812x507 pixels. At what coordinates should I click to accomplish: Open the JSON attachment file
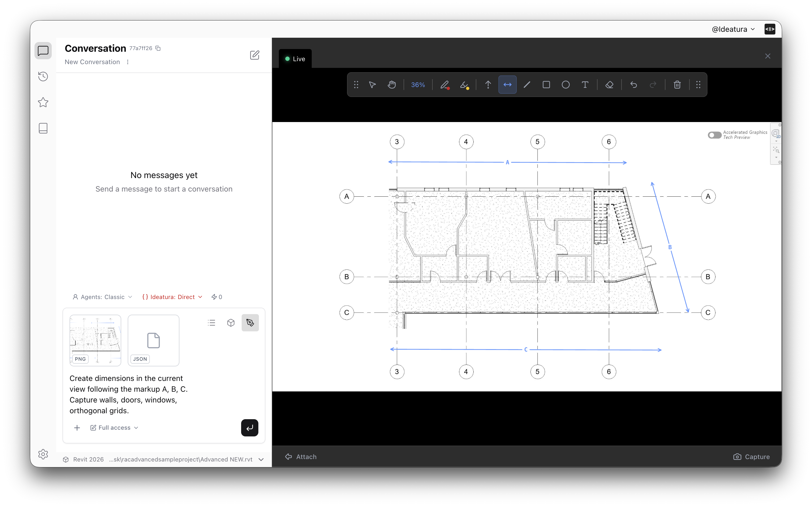pos(154,340)
